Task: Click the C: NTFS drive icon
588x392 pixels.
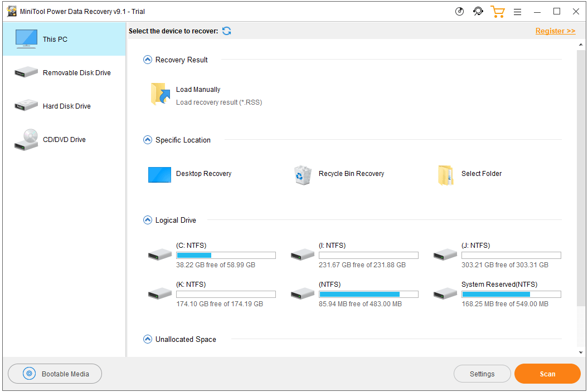Action: tap(160, 255)
